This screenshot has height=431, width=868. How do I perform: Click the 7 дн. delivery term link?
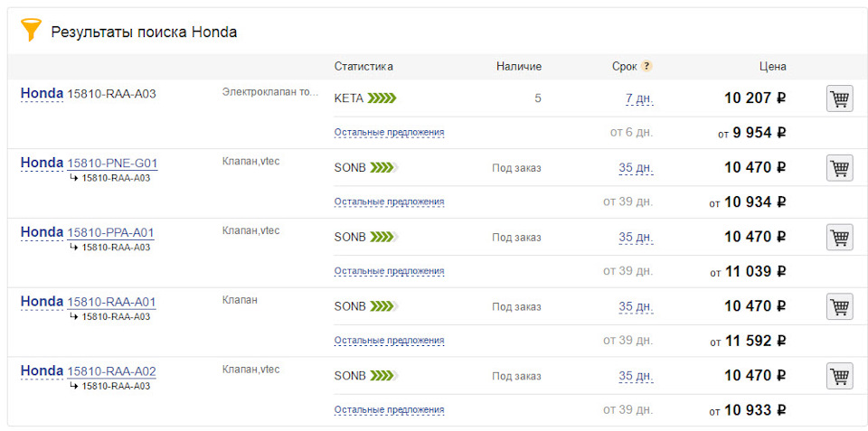pos(639,99)
